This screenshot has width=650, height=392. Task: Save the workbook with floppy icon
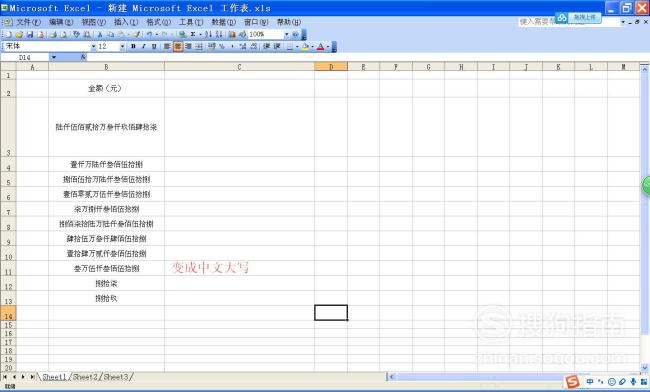30,34
